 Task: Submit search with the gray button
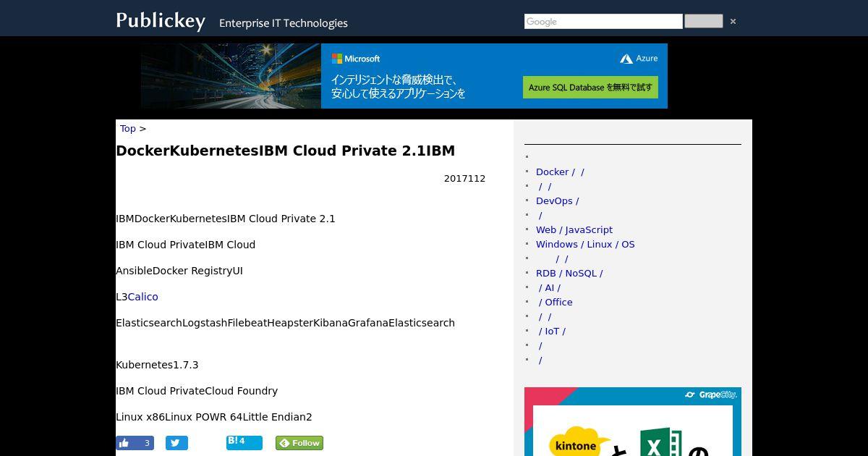point(704,22)
